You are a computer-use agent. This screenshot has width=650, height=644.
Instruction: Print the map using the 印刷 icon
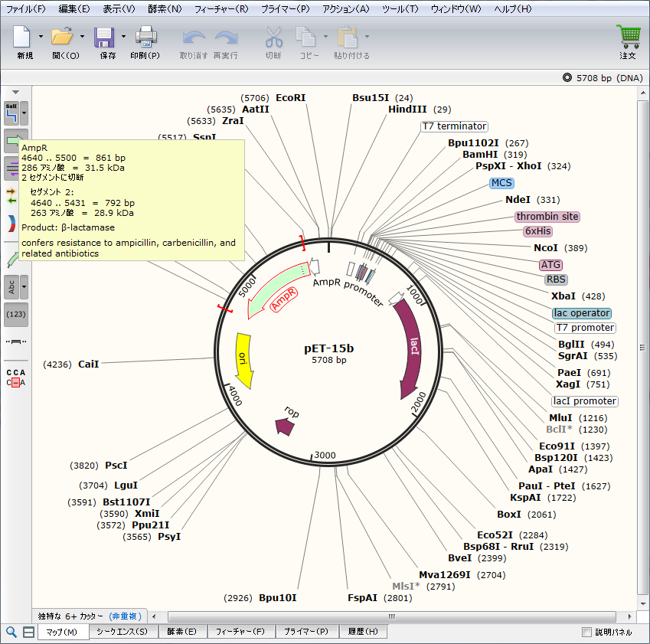(146, 37)
